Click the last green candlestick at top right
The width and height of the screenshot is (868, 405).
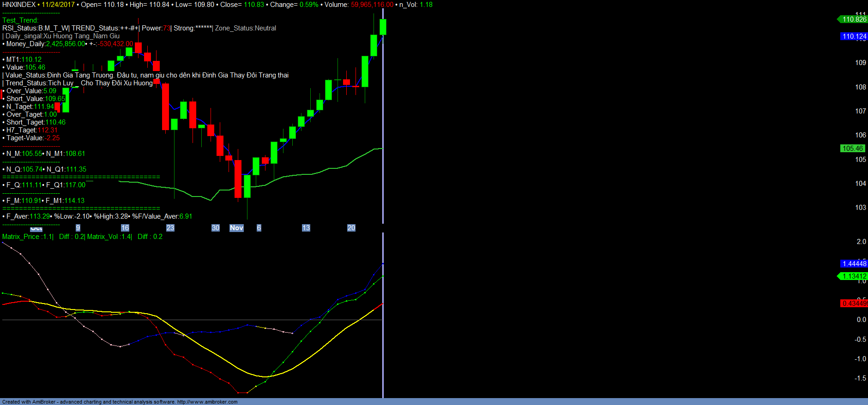(383, 27)
